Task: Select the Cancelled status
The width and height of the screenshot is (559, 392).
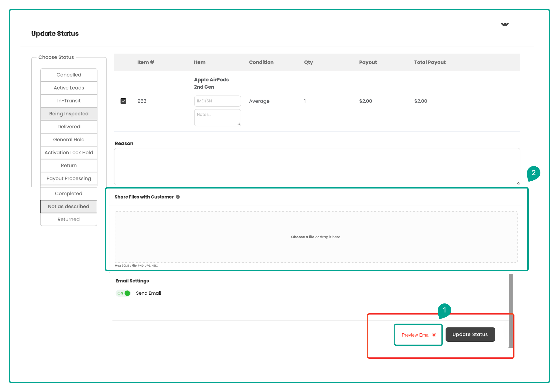Action: (x=69, y=75)
